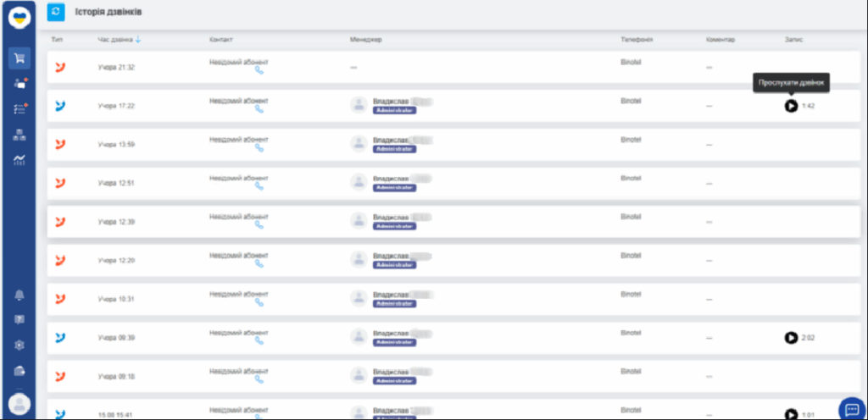Open Невідомий абонент contact in 13:59 row
868x420 pixels.
click(238, 140)
